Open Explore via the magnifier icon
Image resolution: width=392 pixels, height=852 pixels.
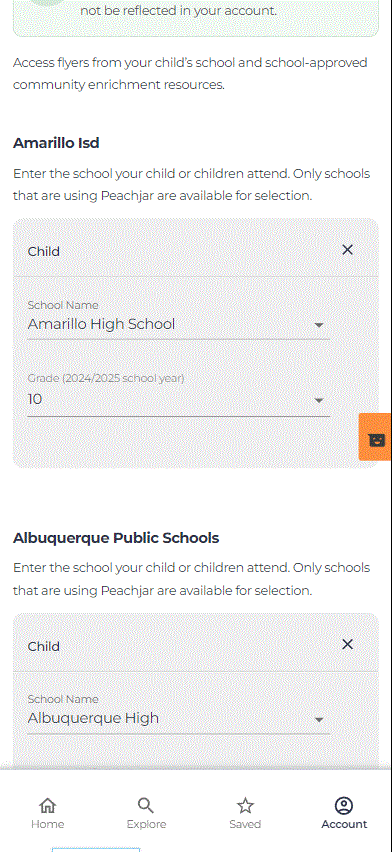(x=146, y=805)
